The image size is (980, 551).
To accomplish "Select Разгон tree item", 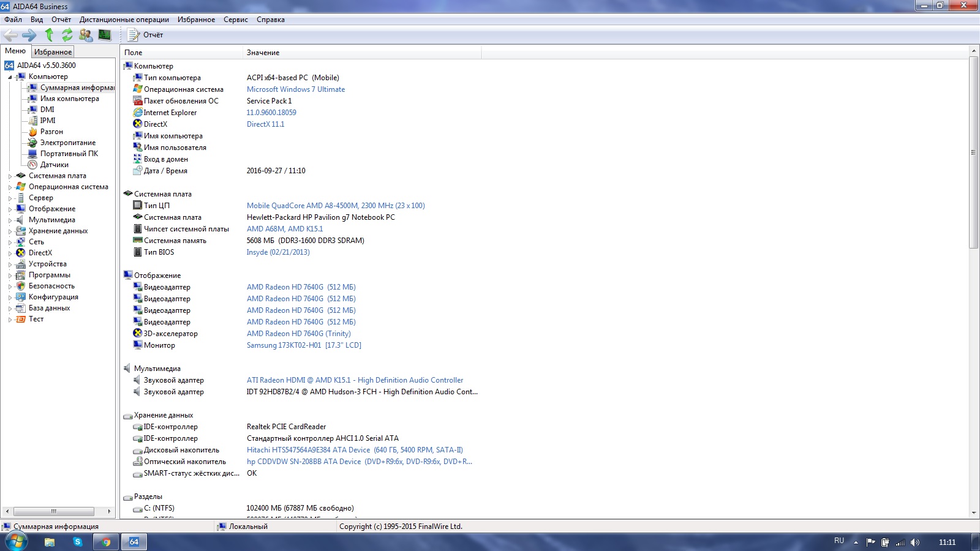I will [x=51, y=132].
